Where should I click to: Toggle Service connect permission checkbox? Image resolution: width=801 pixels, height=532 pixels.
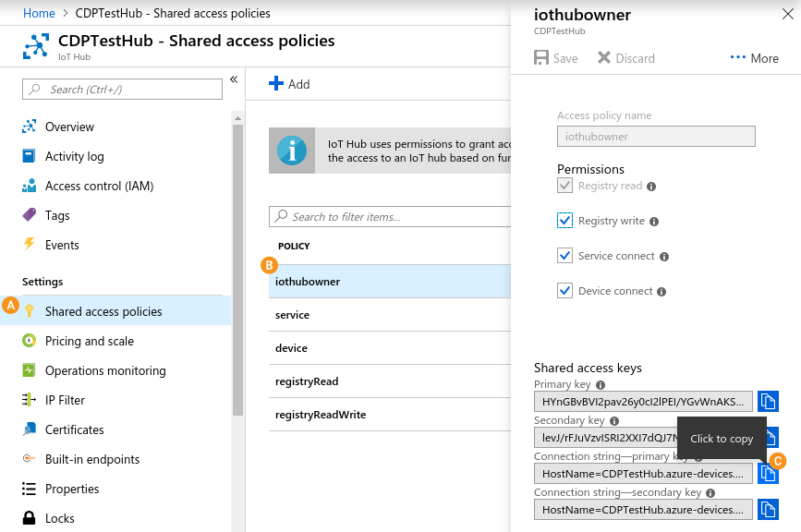565,256
